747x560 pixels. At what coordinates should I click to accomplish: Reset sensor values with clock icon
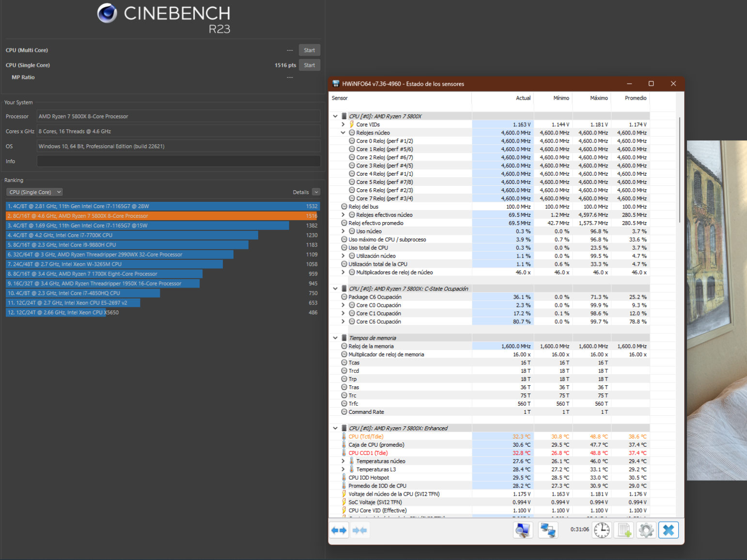[602, 530]
